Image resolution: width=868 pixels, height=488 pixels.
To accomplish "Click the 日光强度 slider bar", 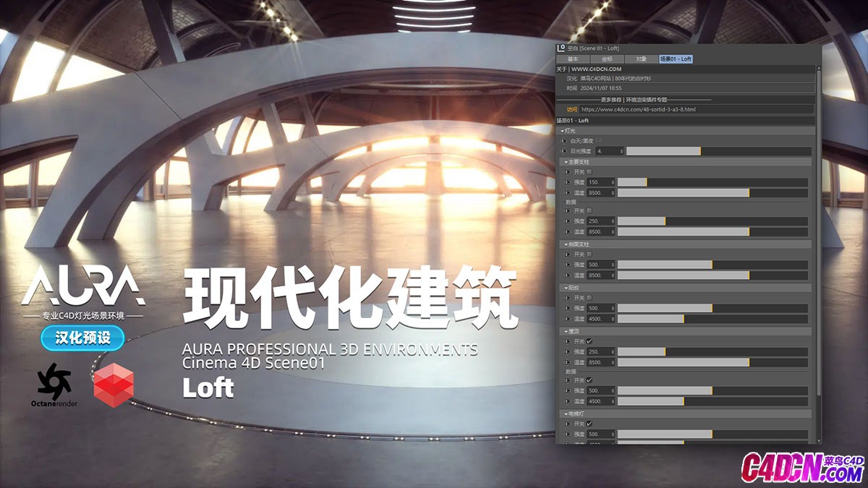I will pos(719,151).
